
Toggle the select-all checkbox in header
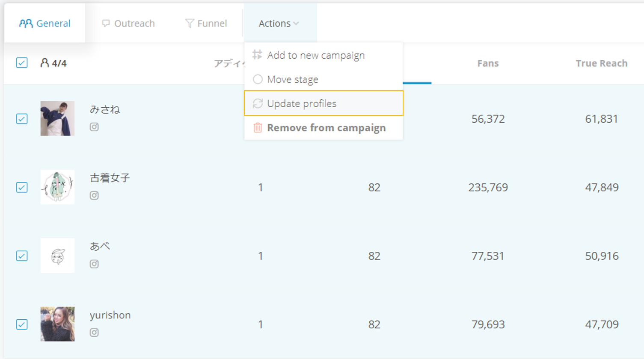point(22,63)
